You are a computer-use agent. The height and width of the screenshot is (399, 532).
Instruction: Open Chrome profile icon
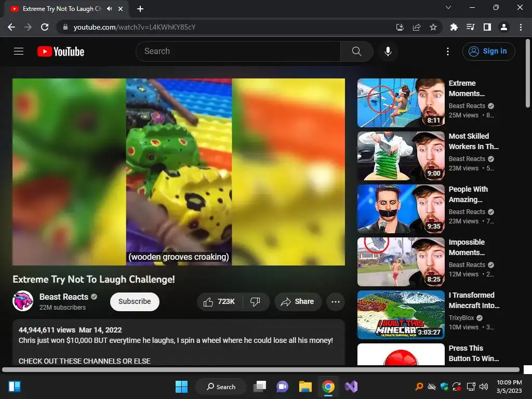pyautogui.click(x=504, y=27)
